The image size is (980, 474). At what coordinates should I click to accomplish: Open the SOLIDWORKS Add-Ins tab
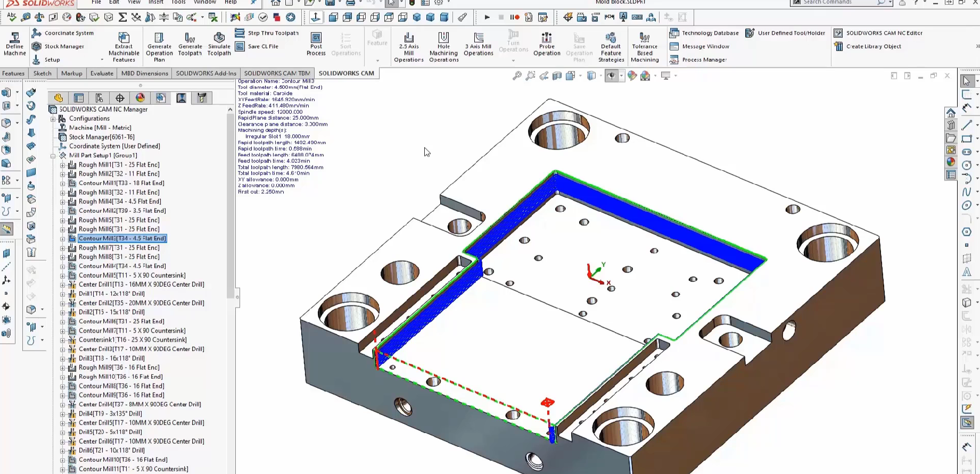(x=206, y=73)
